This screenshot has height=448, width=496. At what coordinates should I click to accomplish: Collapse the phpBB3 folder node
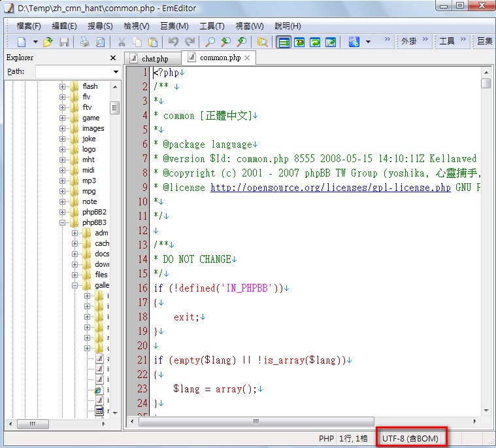(62, 222)
